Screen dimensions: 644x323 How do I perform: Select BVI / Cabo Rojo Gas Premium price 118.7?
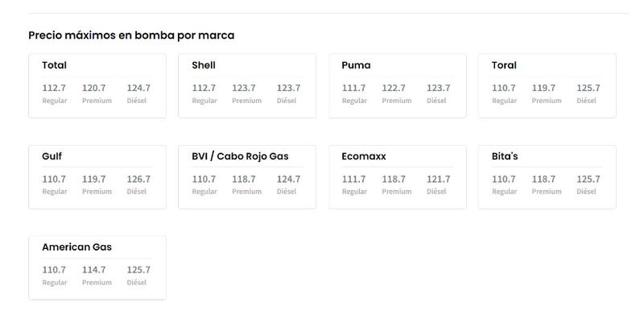tap(244, 179)
